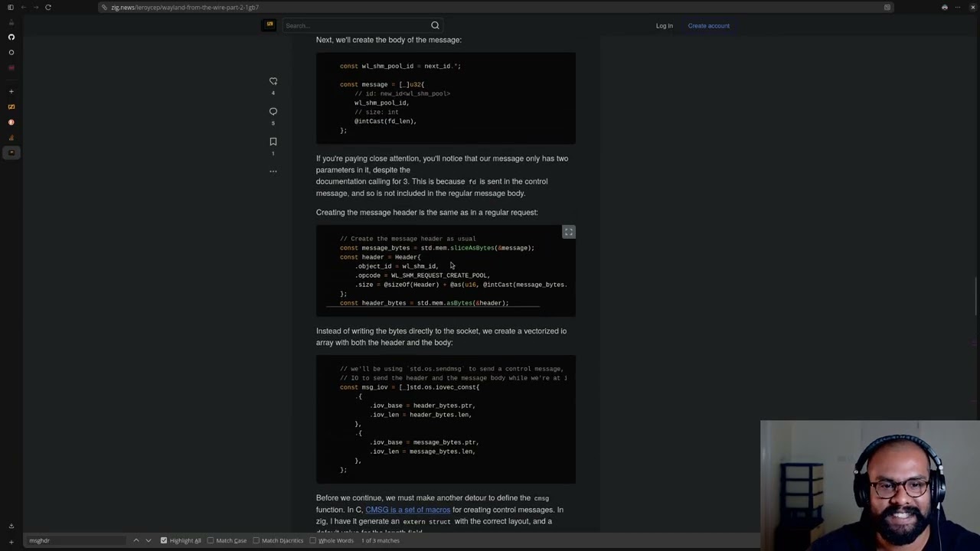Screen dimensions: 980x551
Task: Bookmark the article with save icon
Action: point(273,142)
